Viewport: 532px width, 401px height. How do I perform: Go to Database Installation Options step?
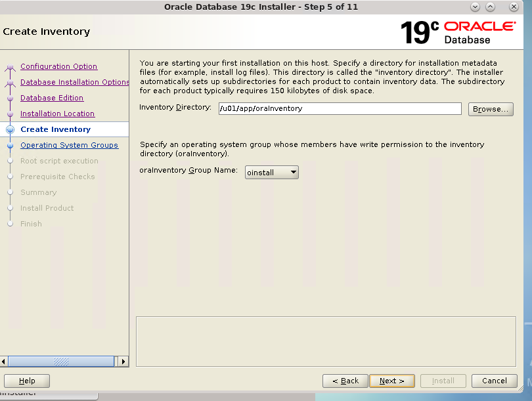[x=75, y=82]
